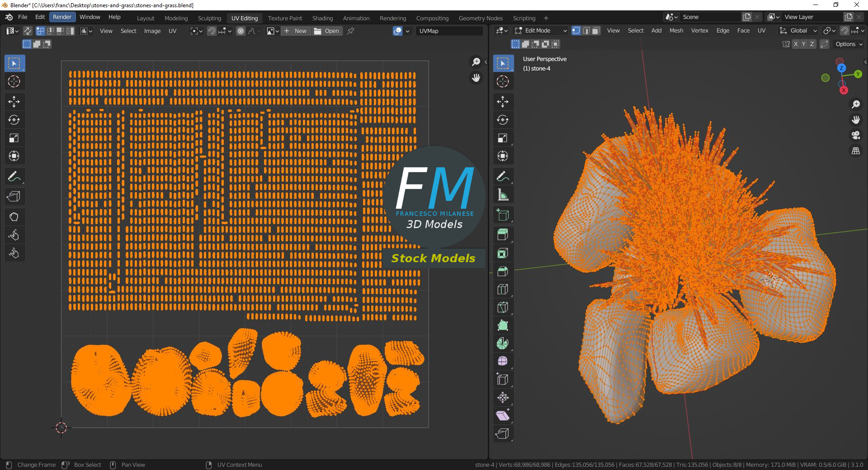
Task: Open the 3D viewport pivot point dropdown
Action: [829, 31]
